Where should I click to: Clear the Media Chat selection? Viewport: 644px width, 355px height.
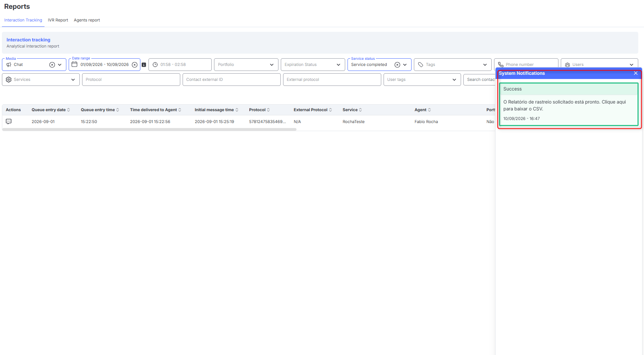coord(52,65)
